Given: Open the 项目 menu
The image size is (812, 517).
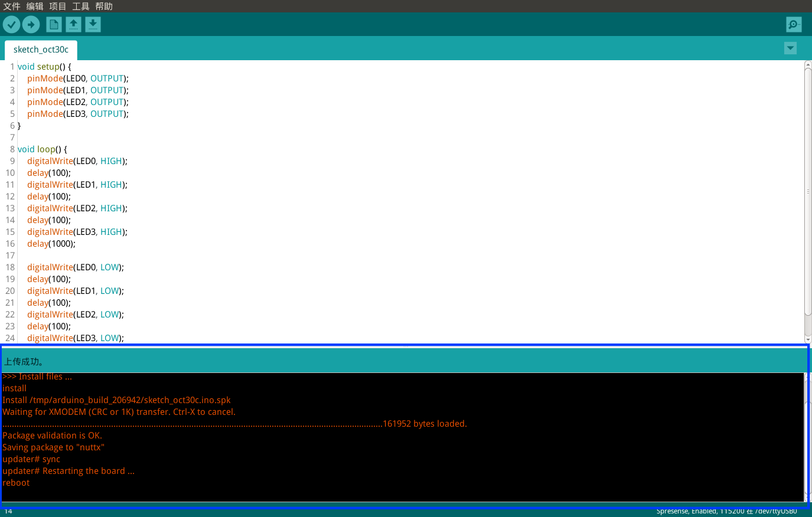Looking at the screenshot, I should pos(58,6).
